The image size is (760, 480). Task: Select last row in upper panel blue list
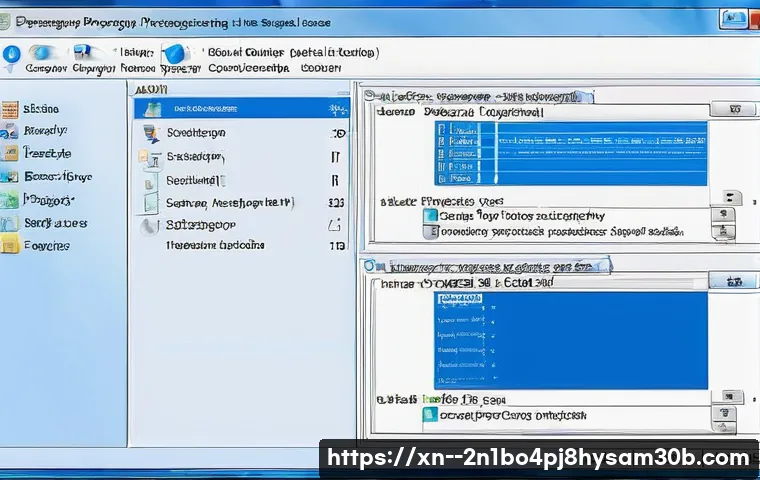point(571,178)
